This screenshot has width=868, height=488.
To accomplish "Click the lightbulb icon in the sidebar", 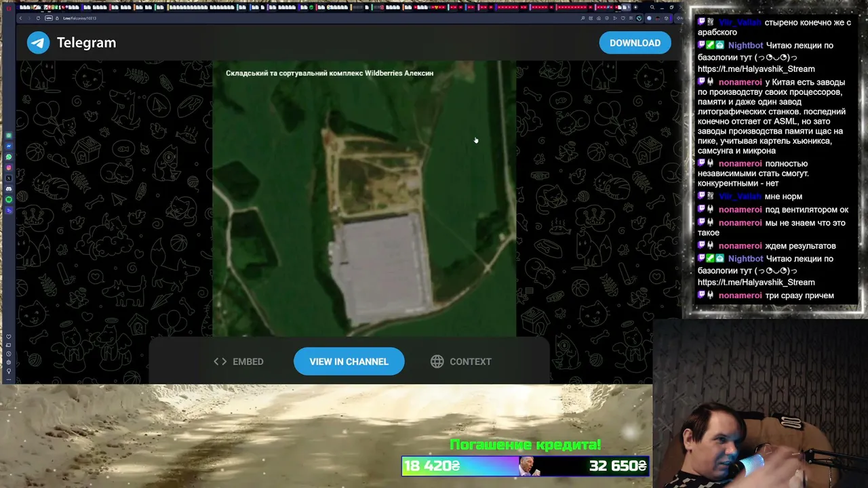I will click(9, 371).
